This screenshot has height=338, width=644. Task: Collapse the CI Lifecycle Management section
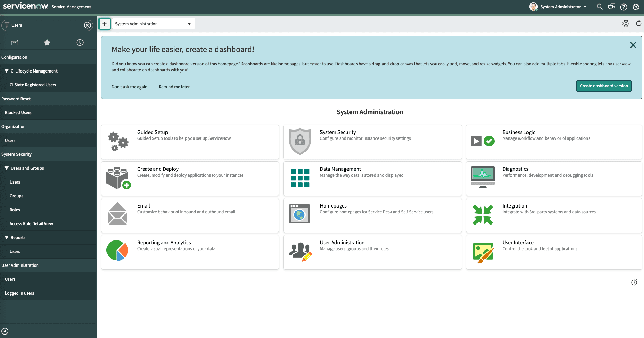point(7,71)
